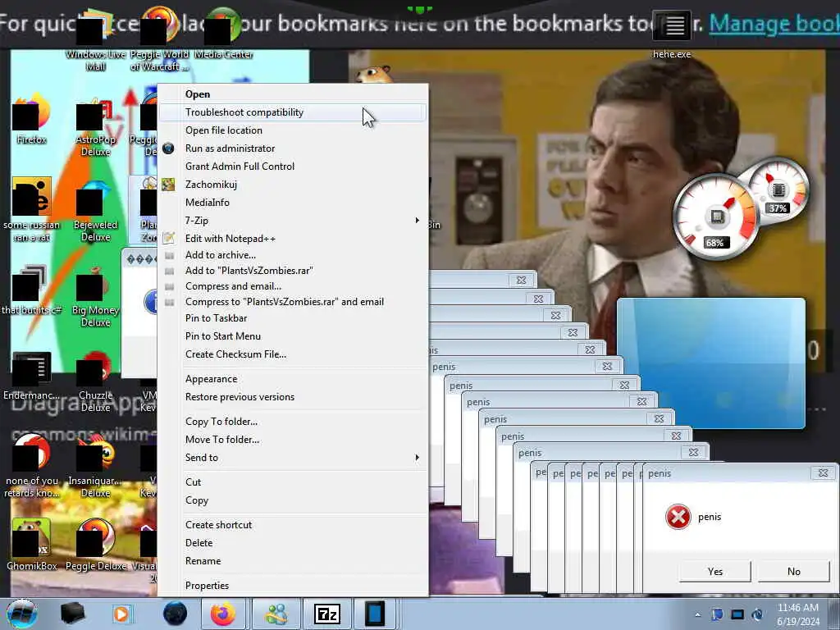
Task: Open 7-Zip from the taskbar
Action: click(x=326, y=614)
